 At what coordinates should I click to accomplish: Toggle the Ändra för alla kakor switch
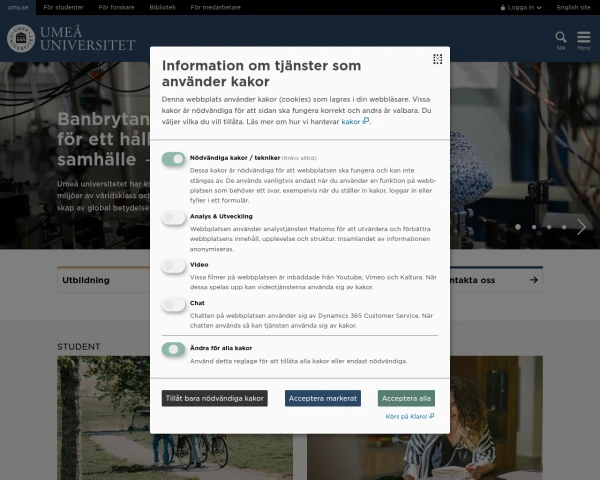click(x=173, y=348)
